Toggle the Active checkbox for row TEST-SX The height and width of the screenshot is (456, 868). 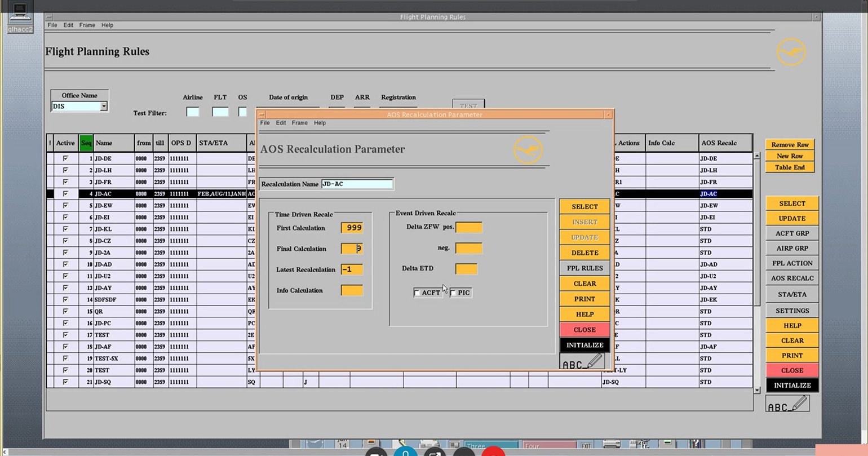click(x=65, y=358)
